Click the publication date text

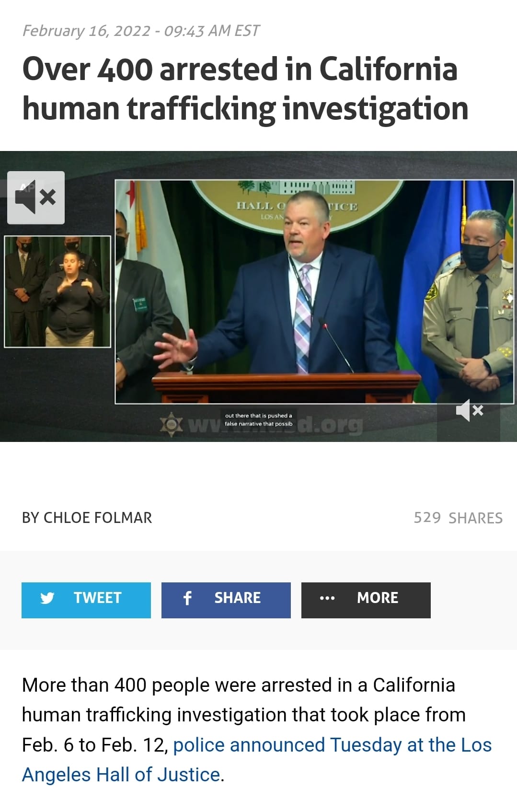tap(141, 31)
